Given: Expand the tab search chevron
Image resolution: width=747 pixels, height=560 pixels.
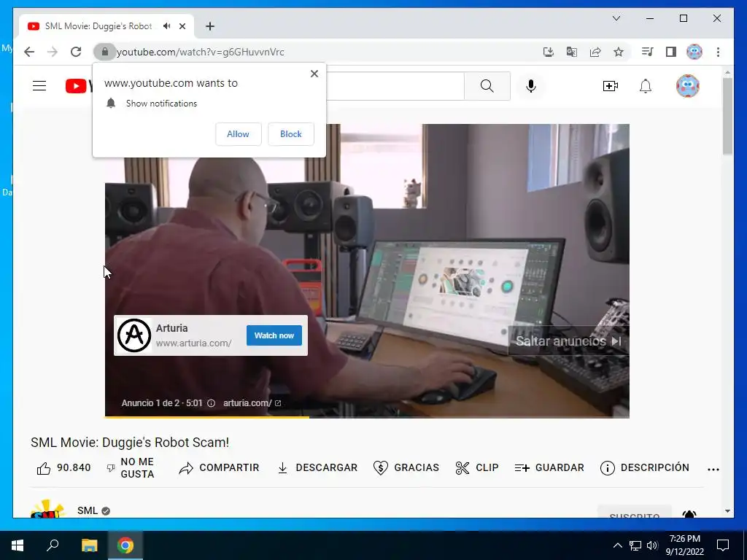Looking at the screenshot, I should (x=616, y=18).
